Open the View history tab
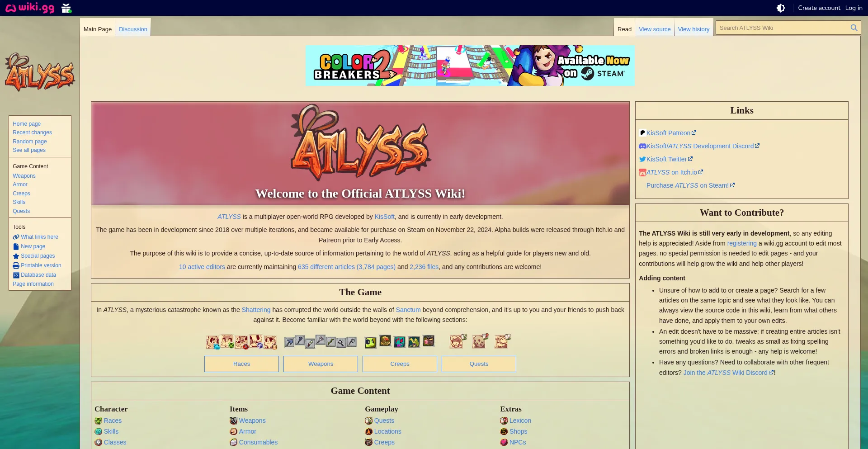The width and height of the screenshot is (868, 449). coord(693,29)
